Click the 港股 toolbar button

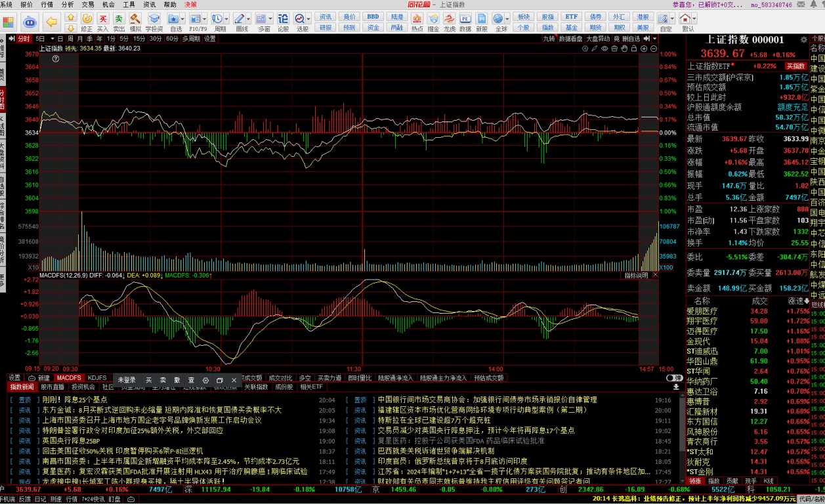click(643, 17)
